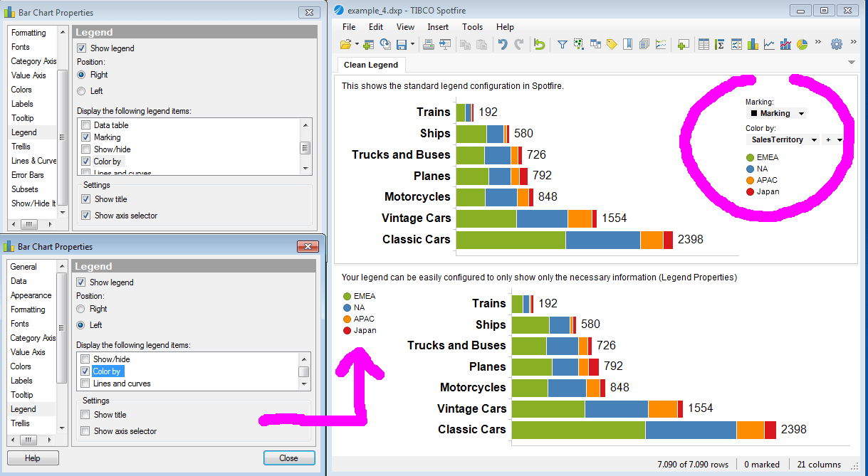
Task: Open the SalesTerritory color-by dropdown
Action: pyautogui.click(x=783, y=140)
